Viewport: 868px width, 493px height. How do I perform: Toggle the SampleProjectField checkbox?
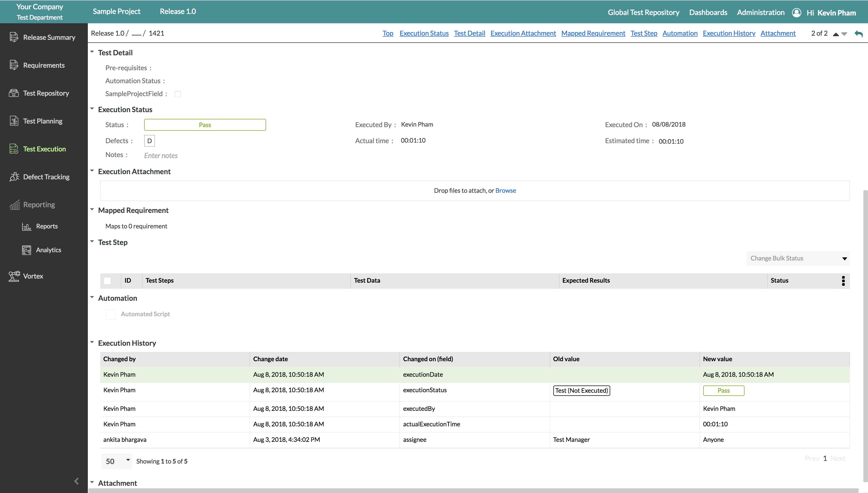178,94
